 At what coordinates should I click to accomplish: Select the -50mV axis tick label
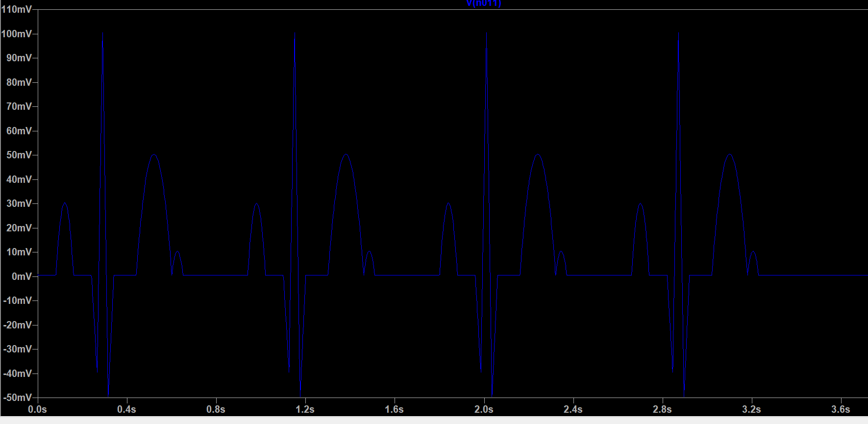click(18, 398)
